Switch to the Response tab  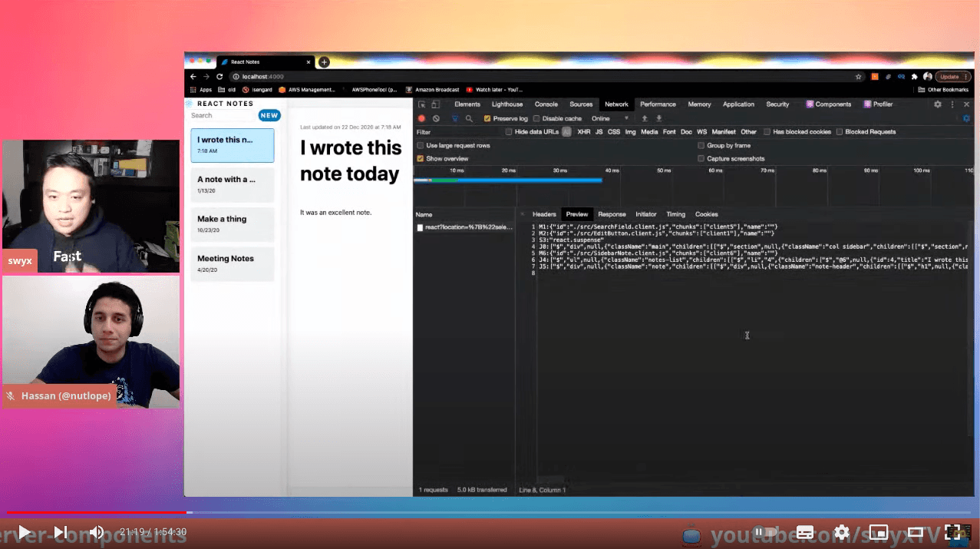click(x=612, y=214)
